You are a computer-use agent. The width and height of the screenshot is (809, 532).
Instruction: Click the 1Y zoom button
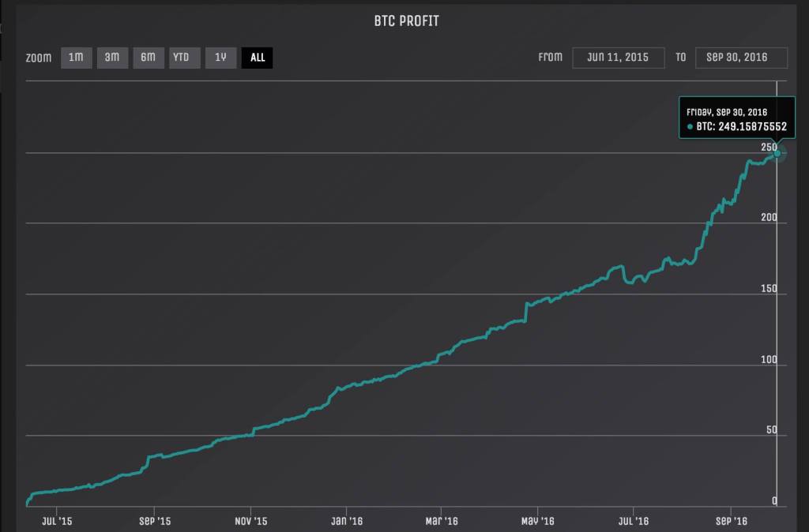(x=221, y=58)
